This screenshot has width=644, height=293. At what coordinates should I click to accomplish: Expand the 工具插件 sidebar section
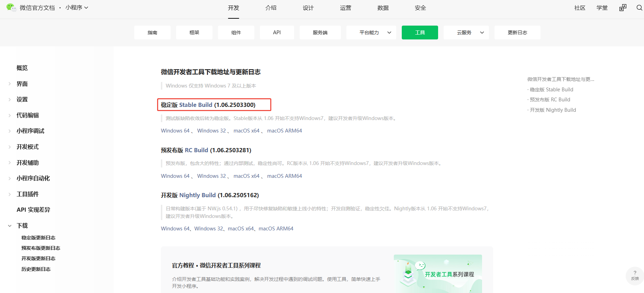click(x=10, y=194)
